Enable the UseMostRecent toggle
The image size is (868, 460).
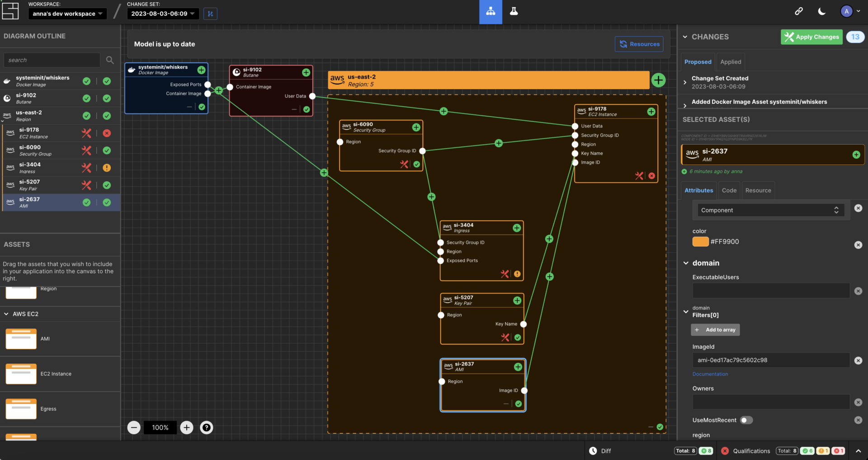pyautogui.click(x=746, y=420)
